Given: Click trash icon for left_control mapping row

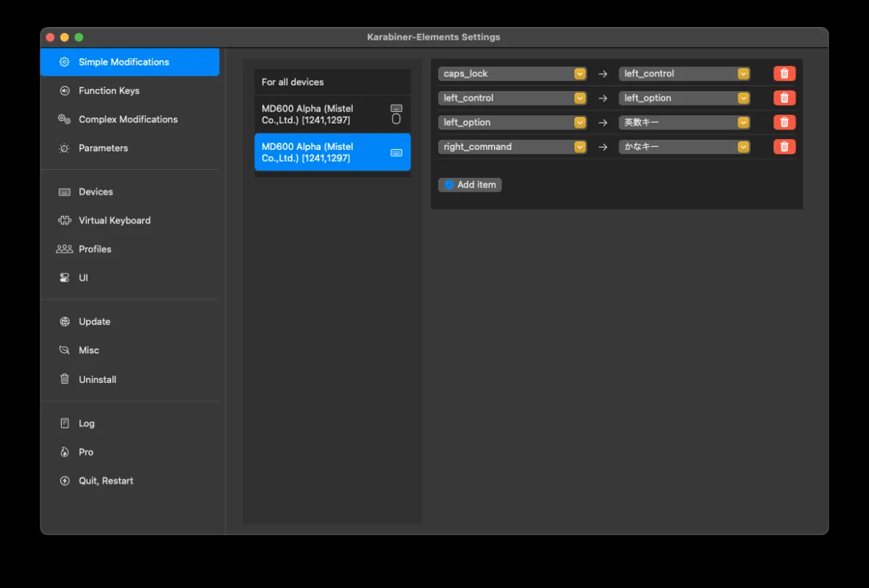Looking at the screenshot, I should coord(784,98).
